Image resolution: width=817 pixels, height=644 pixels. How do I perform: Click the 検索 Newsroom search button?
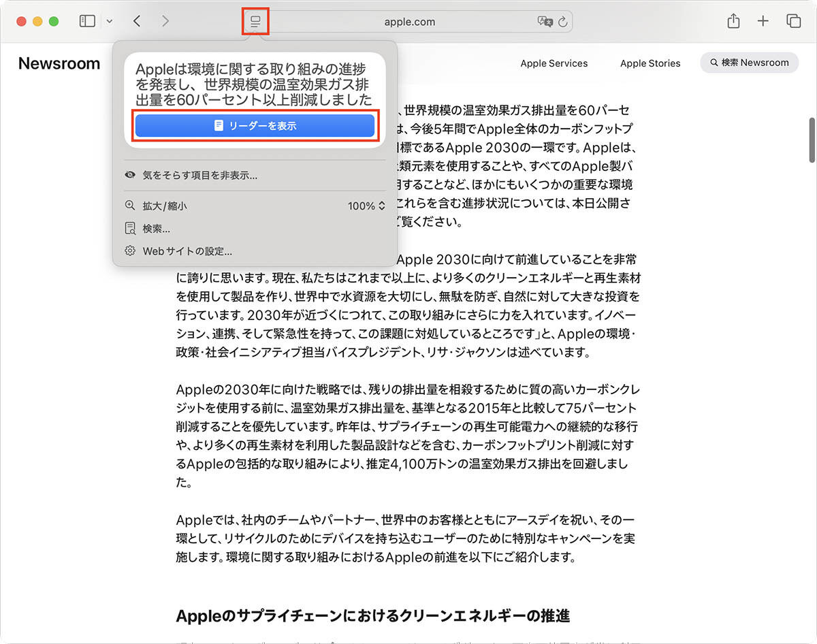[x=749, y=63]
